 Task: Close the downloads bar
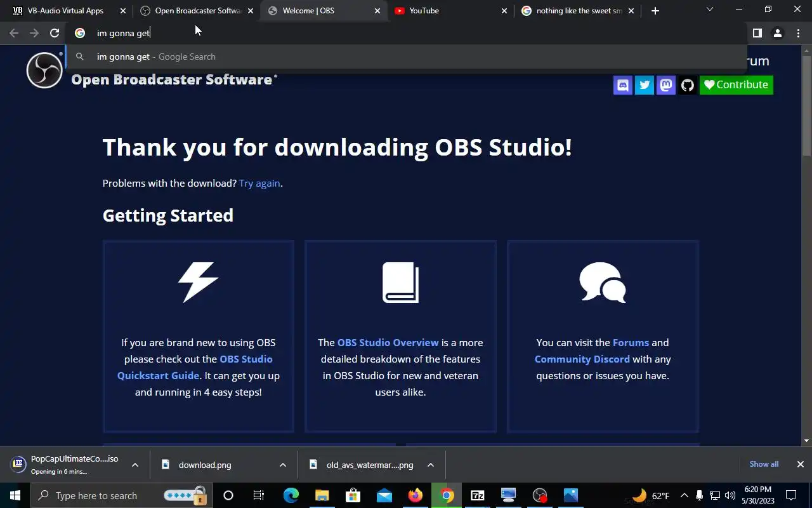tap(800, 464)
